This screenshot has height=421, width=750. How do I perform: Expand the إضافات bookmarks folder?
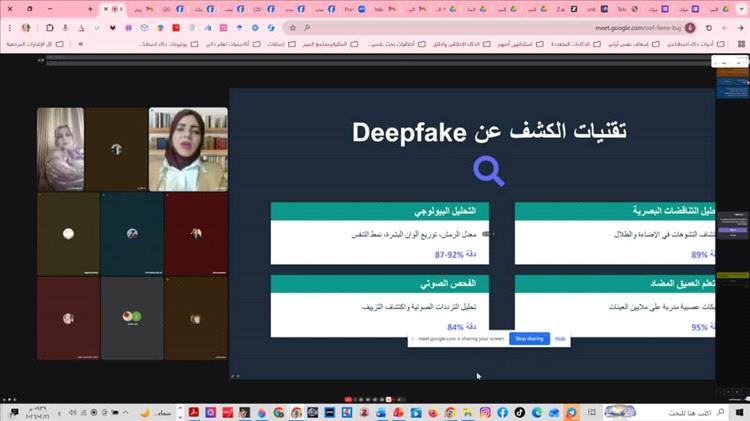[x=274, y=44]
